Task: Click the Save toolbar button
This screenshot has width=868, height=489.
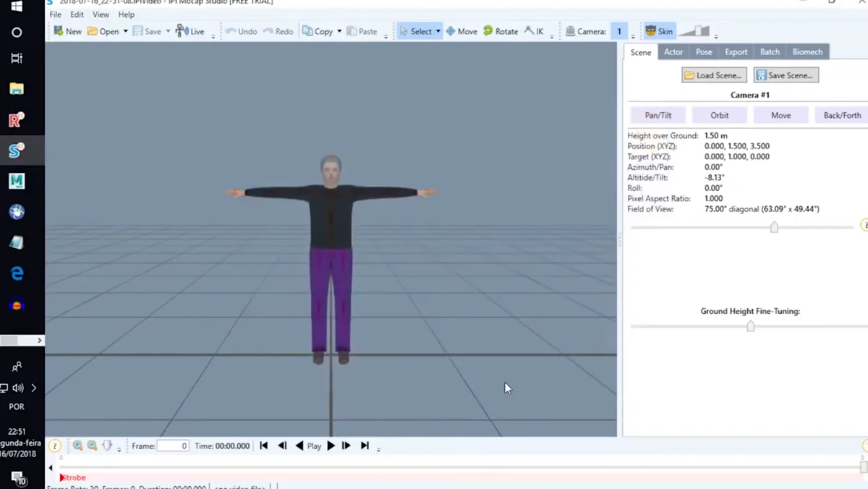Action: pos(147,31)
